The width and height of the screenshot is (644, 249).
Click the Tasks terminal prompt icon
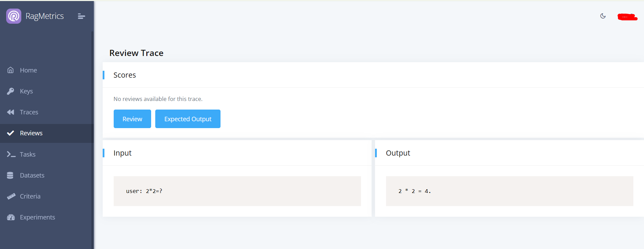coord(11,154)
